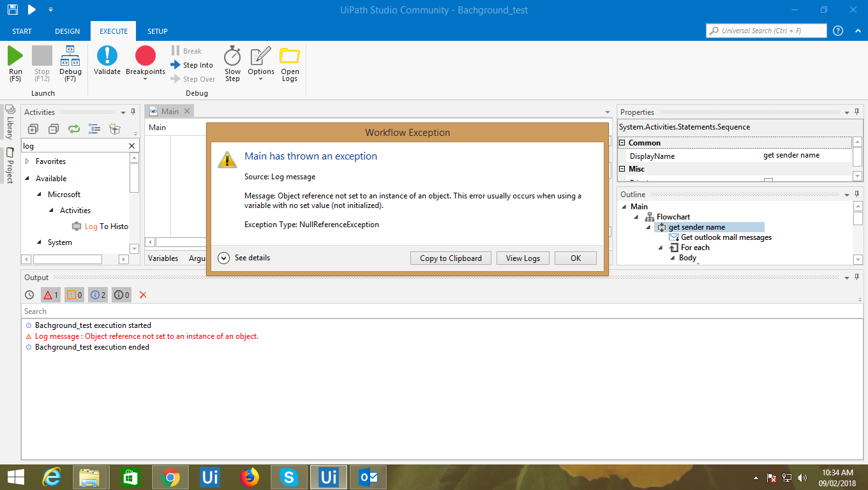This screenshot has width=868, height=490.
Task: Click OK on the Workflow Exception dialog
Action: [x=576, y=258]
